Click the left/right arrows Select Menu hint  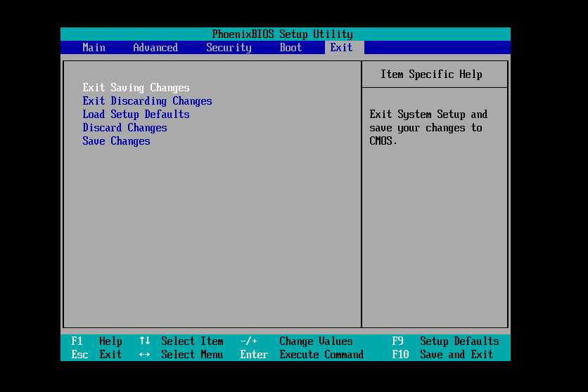[x=181, y=354]
